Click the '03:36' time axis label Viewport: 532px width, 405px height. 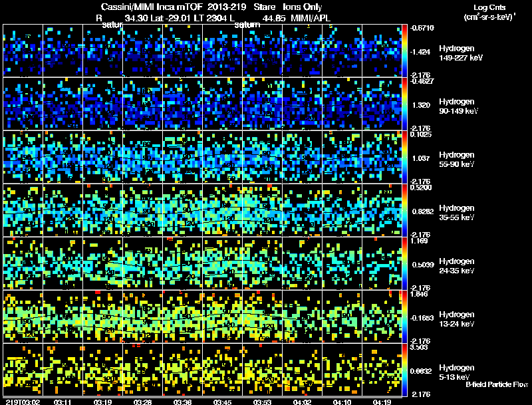pyautogui.click(x=182, y=402)
